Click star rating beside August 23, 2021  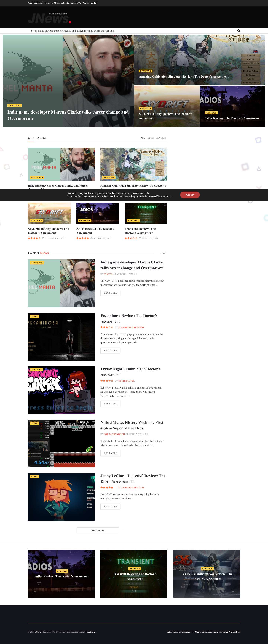[x=83, y=238]
